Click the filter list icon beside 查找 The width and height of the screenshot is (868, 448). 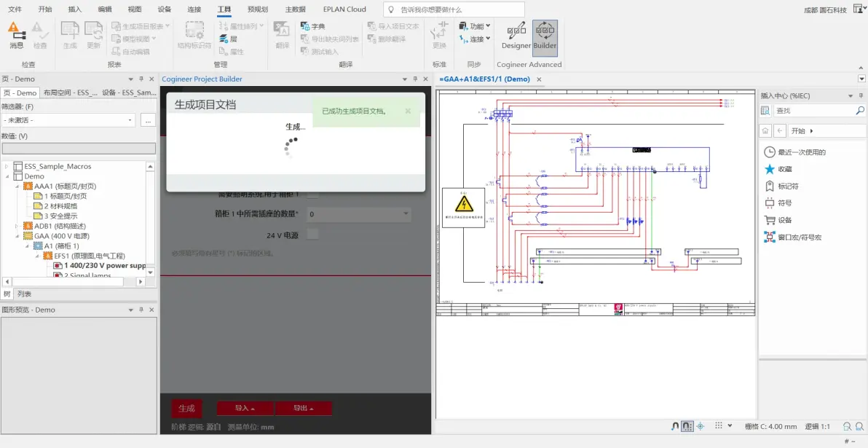click(765, 111)
